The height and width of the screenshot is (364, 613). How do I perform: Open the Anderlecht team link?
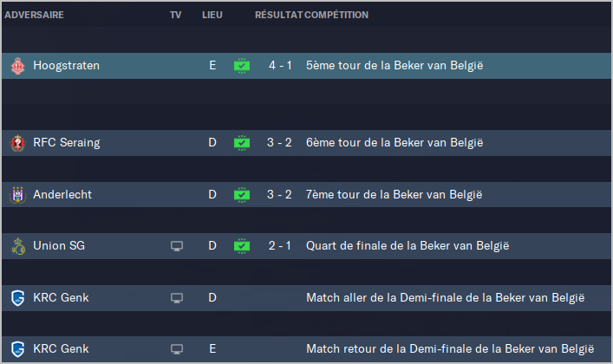(62, 195)
